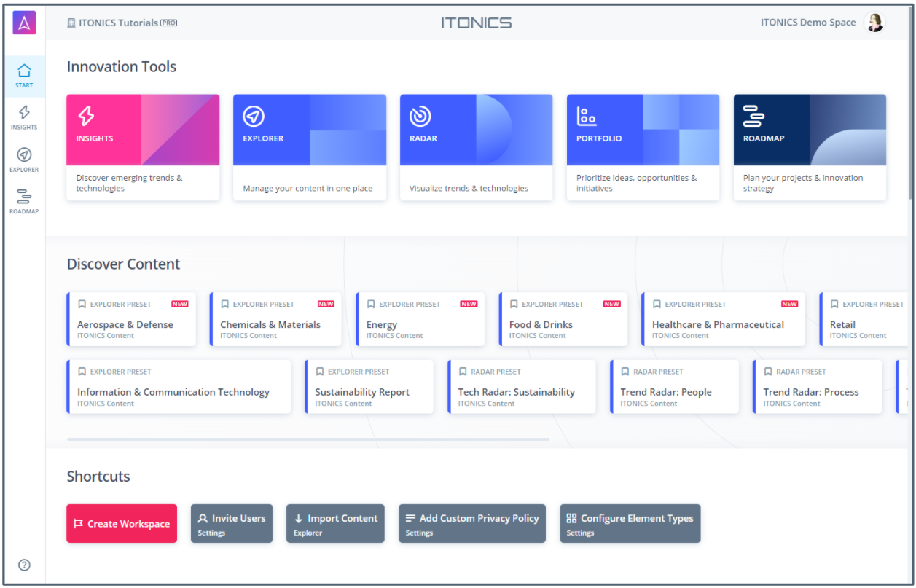Open Roadmap from the left sidebar
The width and height of the screenshot is (916, 588).
24,202
